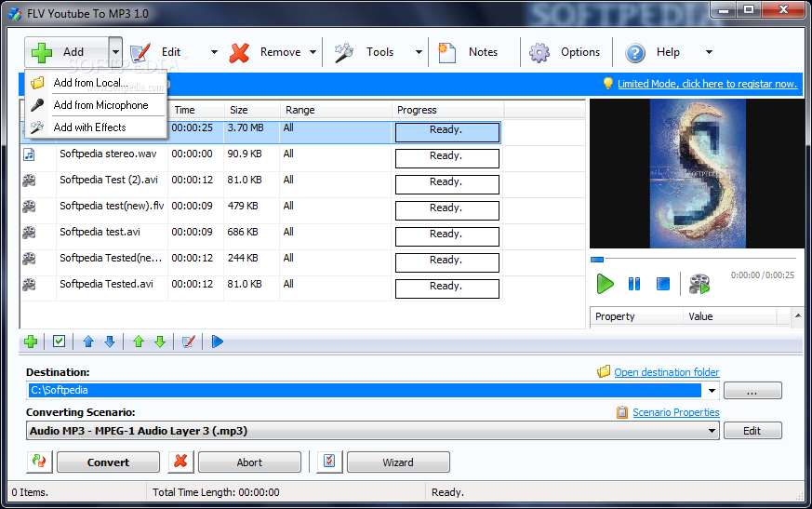Select the Softpedia stereo.wav row

coord(261,158)
